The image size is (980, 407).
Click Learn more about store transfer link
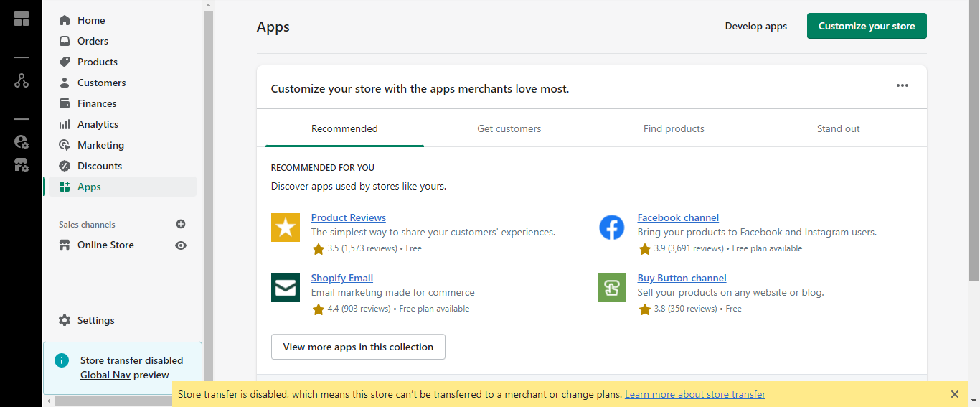coord(695,394)
